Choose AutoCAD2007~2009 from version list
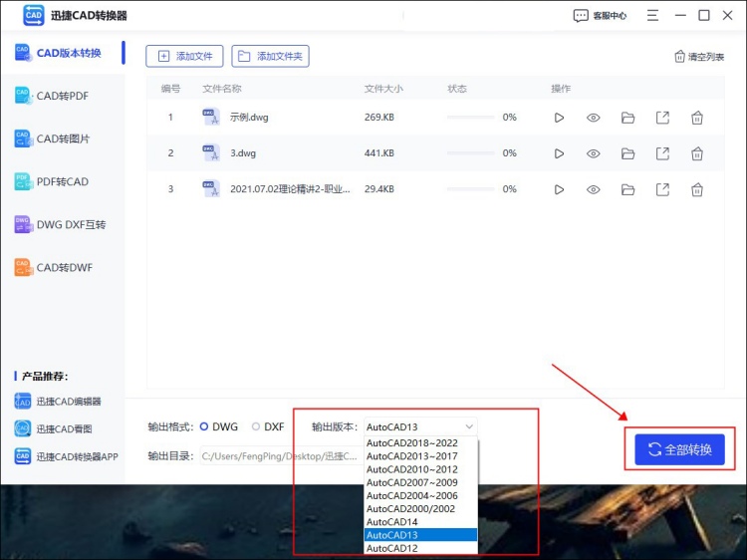 [420, 483]
